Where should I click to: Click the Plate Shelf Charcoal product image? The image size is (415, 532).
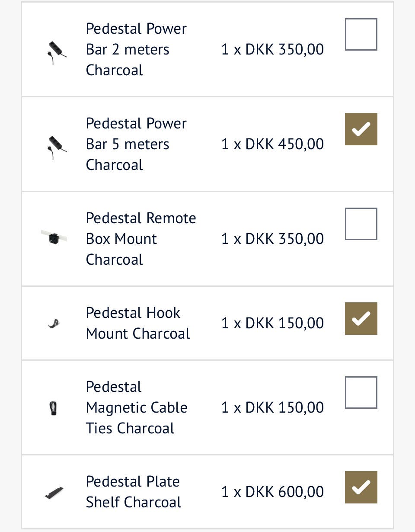(x=54, y=493)
